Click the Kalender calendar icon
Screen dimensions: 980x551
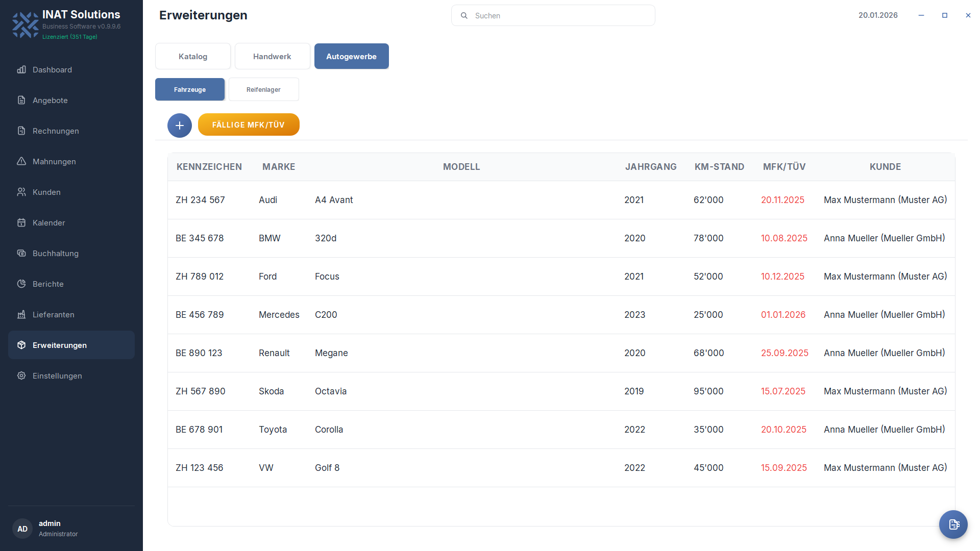tap(21, 223)
